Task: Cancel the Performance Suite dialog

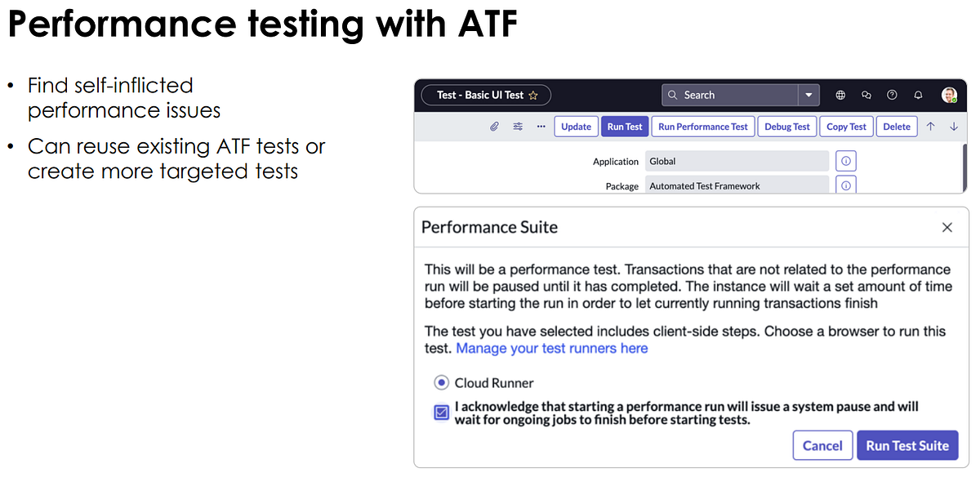Action: [x=822, y=445]
